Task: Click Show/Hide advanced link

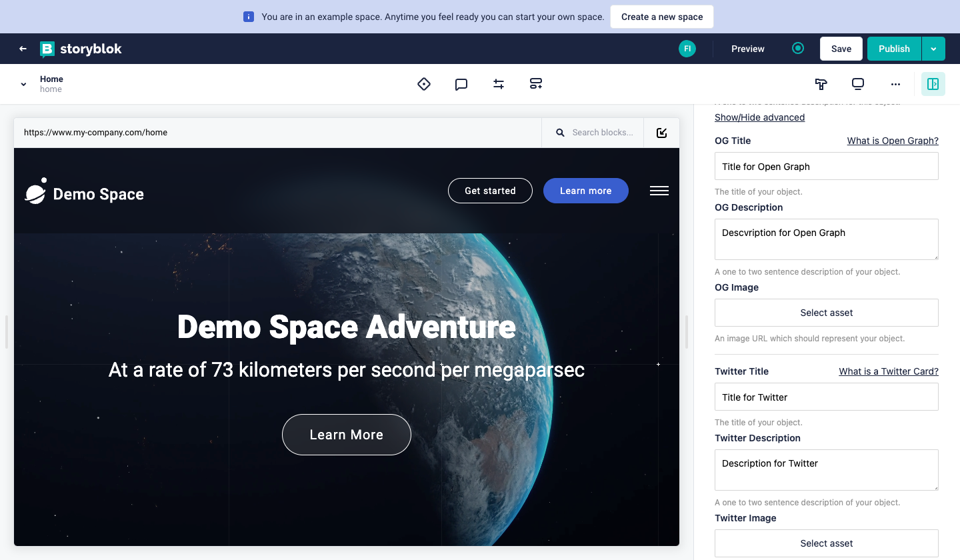Action: pos(759,117)
